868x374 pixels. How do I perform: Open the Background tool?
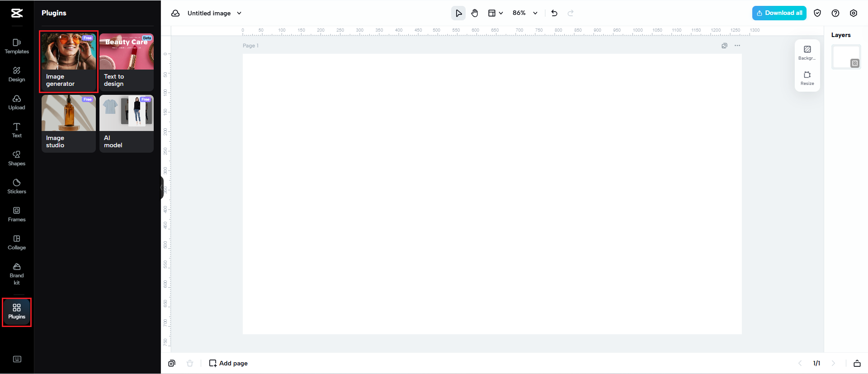807,52
